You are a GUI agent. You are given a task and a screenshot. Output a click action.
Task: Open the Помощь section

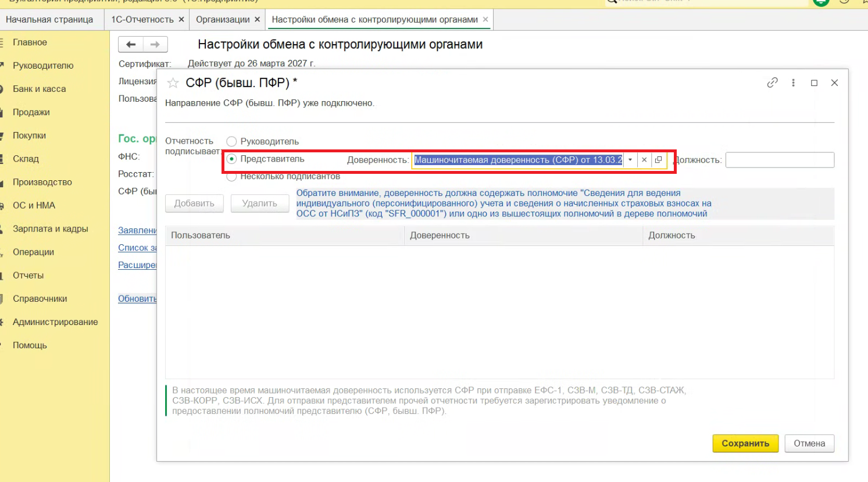[30, 345]
